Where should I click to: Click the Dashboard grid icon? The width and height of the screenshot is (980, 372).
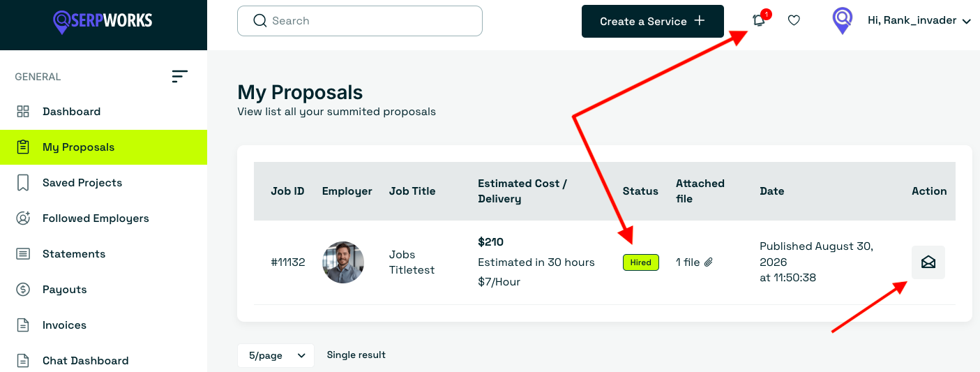[x=23, y=112]
